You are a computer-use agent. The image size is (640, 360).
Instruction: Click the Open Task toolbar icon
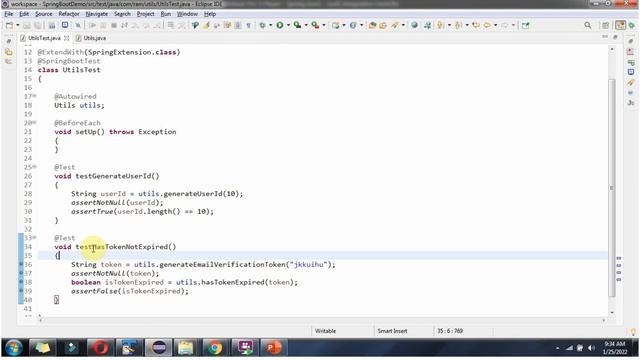tap(383, 25)
